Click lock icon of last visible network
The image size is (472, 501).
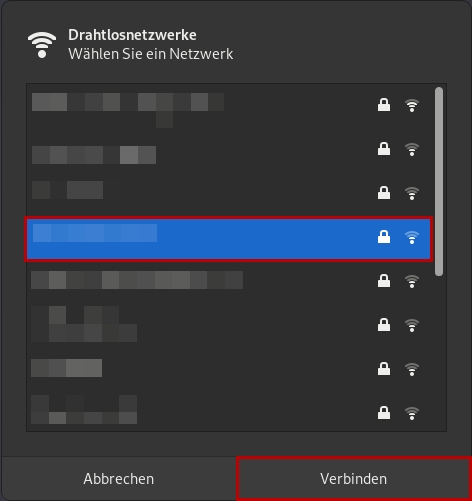coord(384,413)
